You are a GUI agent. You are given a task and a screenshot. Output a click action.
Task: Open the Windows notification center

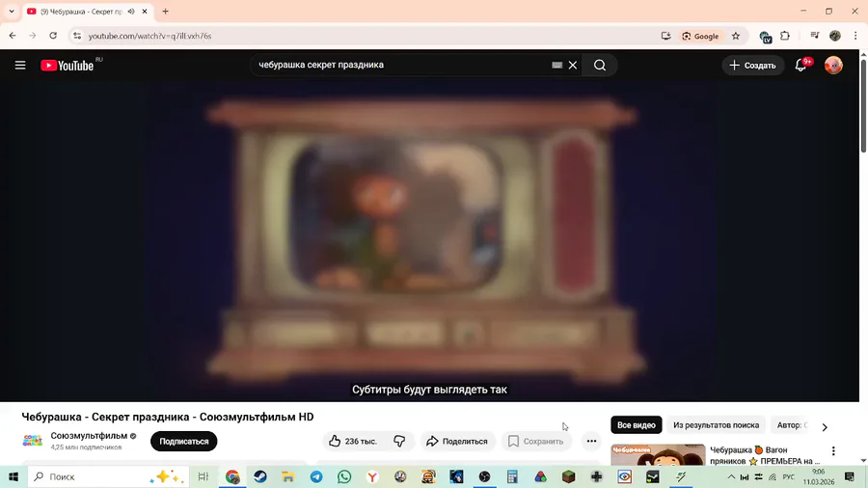click(849, 476)
